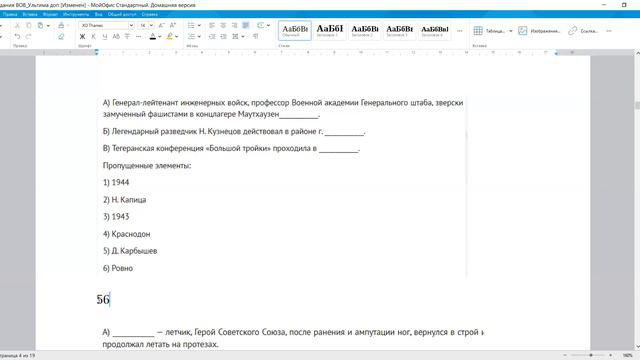Click the numbered list icon
This screenshot has width=640, height=360.
191,36
